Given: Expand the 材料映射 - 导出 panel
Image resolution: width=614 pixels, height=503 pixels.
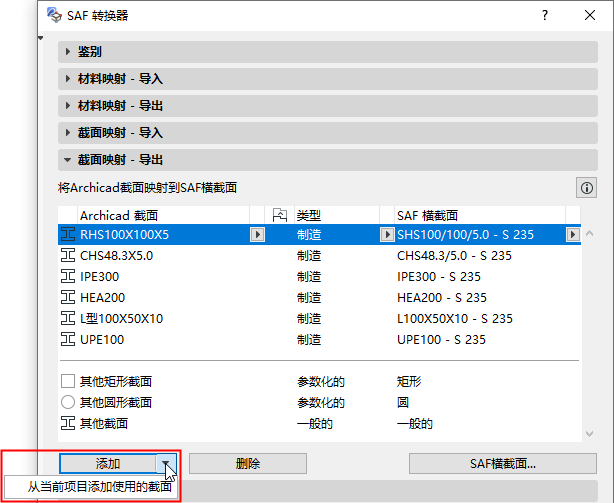Looking at the screenshot, I should (x=68, y=106).
